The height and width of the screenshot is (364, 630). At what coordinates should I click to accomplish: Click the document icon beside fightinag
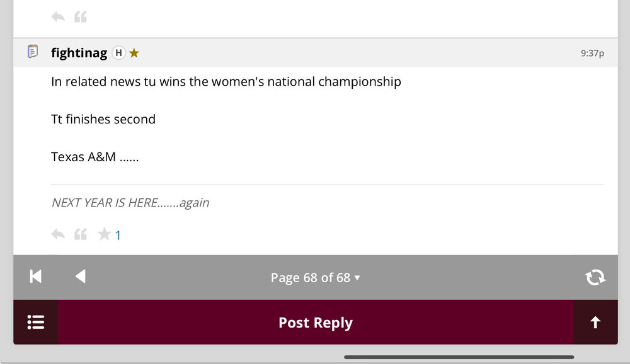click(x=33, y=52)
